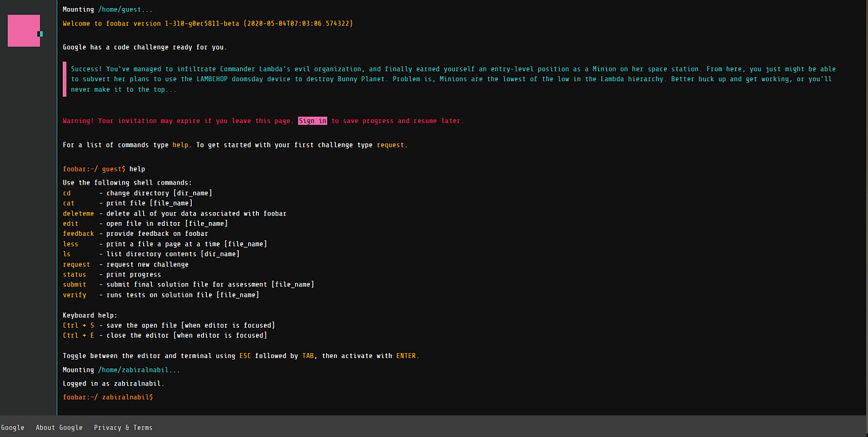Click "less" in the commands list

click(70, 243)
